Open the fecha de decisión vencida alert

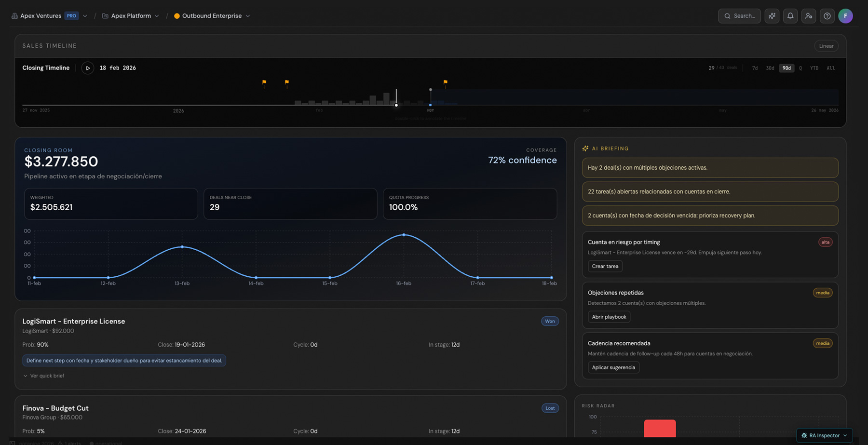[710, 216]
